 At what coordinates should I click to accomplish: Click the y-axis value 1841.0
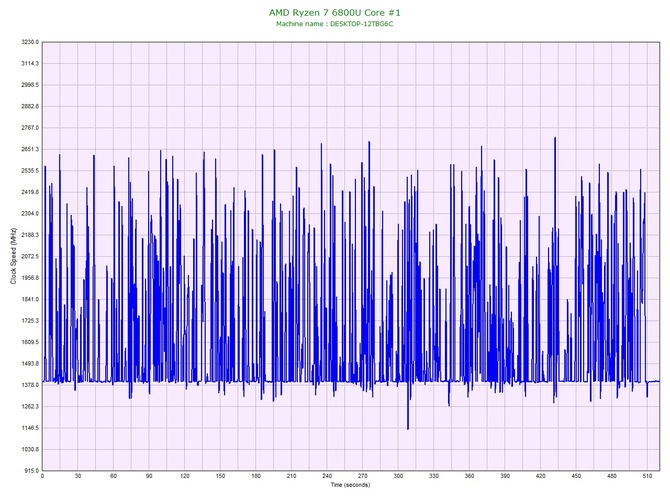pyautogui.click(x=30, y=299)
